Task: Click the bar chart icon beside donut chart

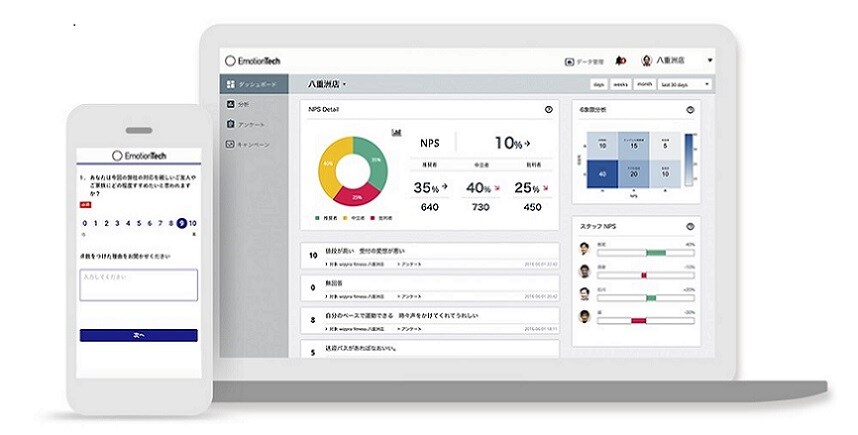Action: [x=397, y=131]
